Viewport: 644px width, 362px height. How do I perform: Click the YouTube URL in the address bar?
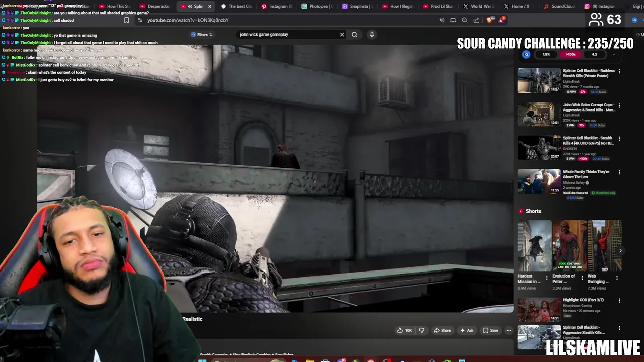[x=188, y=20]
